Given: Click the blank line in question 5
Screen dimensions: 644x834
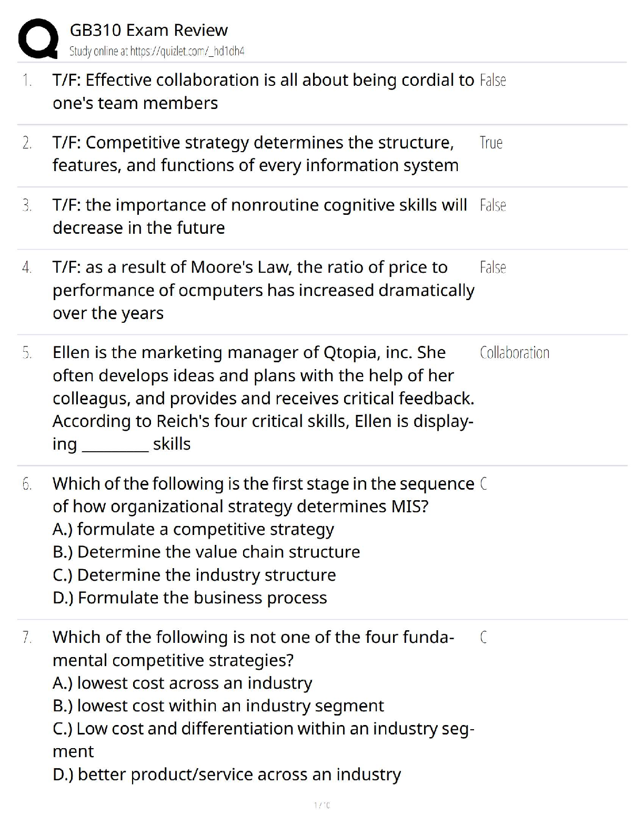Looking at the screenshot, I should click(116, 445).
